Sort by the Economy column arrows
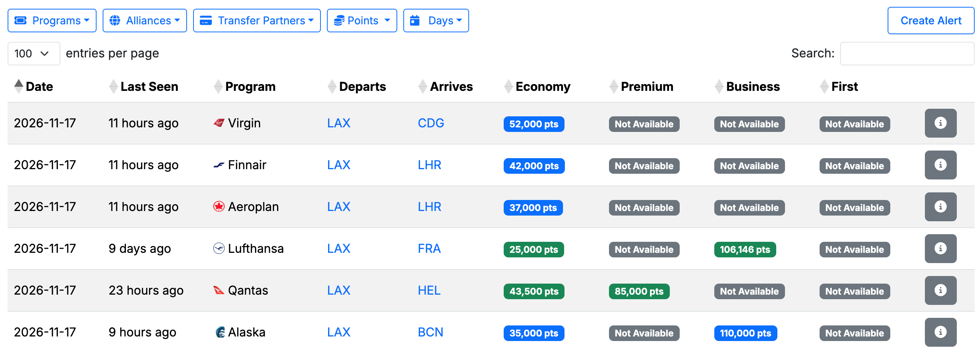Viewport: 980px width, 349px height. click(508, 86)
